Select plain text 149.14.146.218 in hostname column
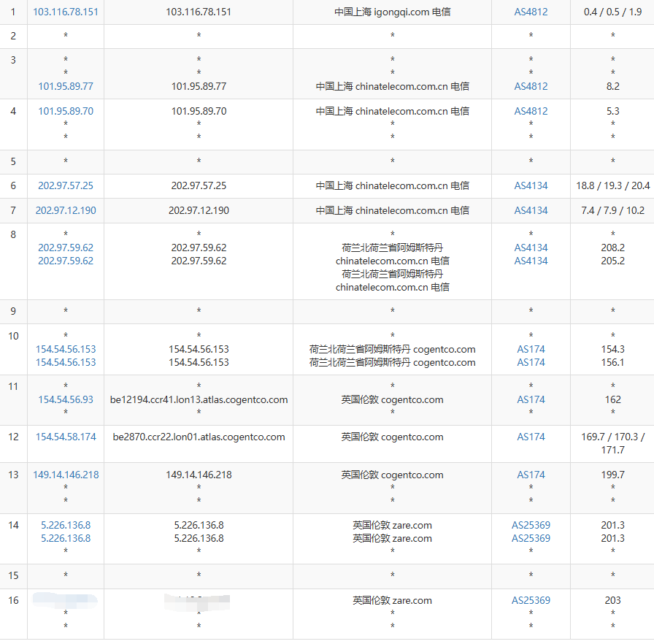This screenshot has width=654, height=644. coord(199,475)
